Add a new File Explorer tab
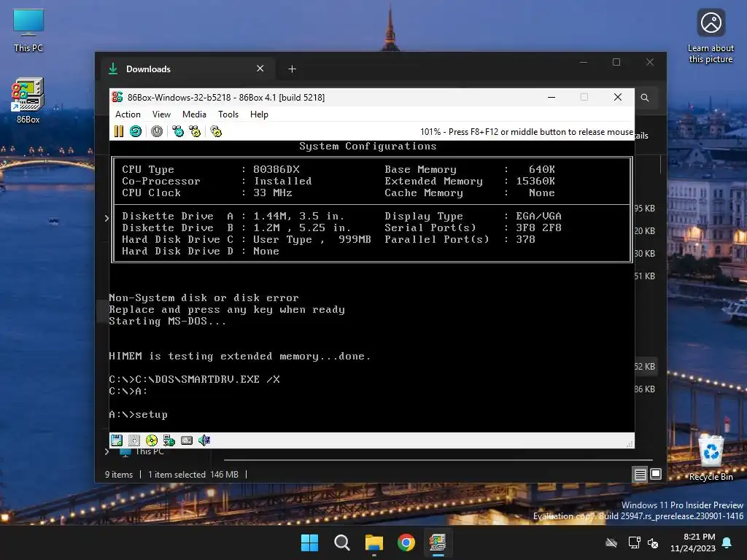 tap(292, 69)
